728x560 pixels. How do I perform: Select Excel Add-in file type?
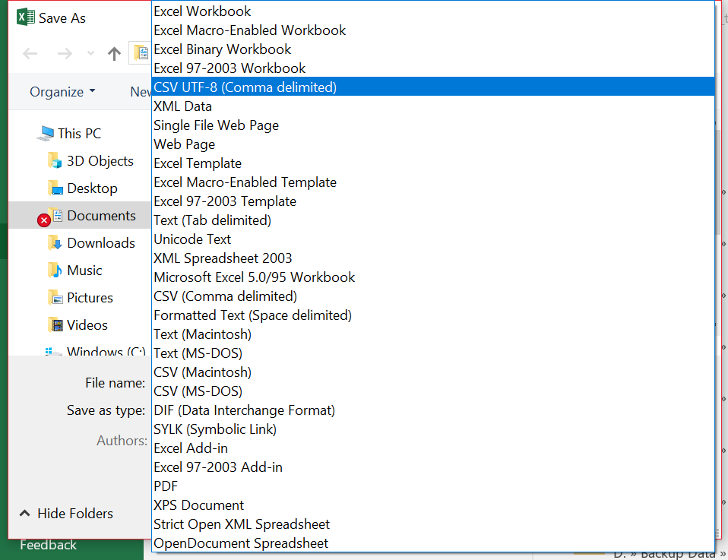point(432,448)
